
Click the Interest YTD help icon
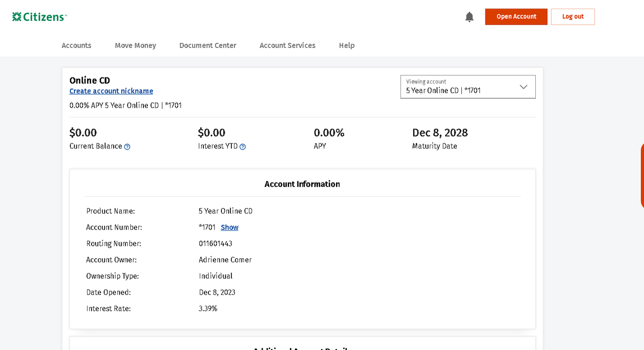point(243,147)
